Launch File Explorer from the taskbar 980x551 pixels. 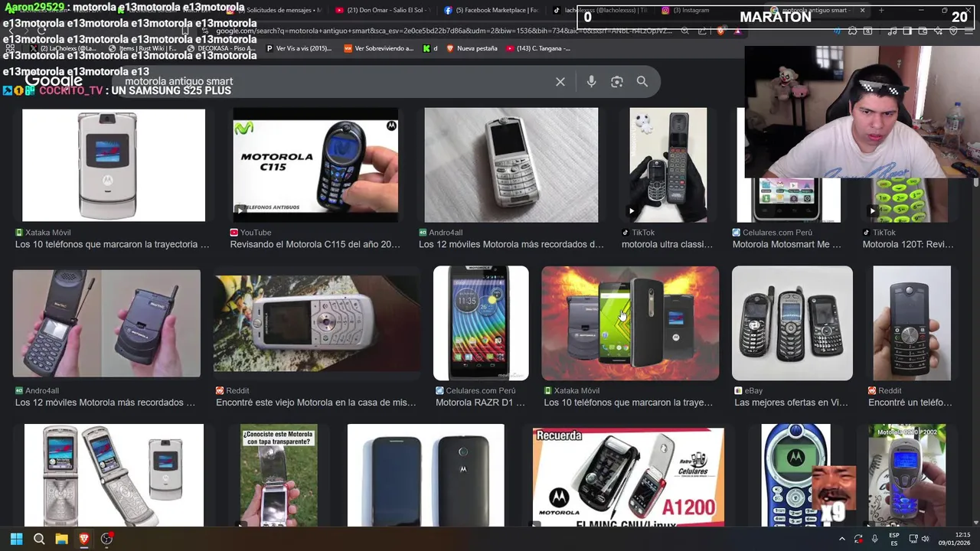[61, 539]
